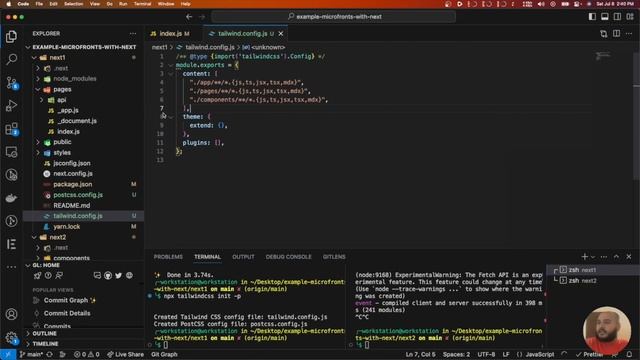Toggle the bottom panel layout icon
640x360 pixels.
pyautogui.click(x=605, y=17)
